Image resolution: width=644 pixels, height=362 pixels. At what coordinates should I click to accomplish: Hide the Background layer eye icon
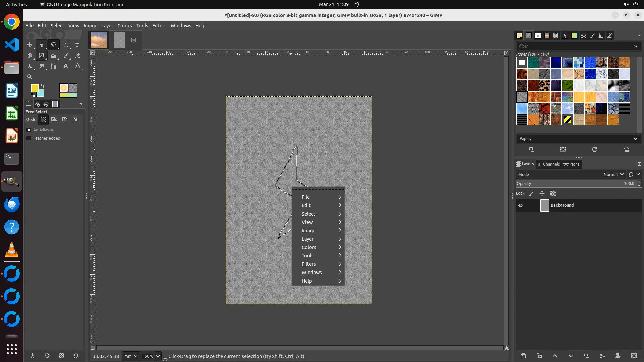pos(521,205)
